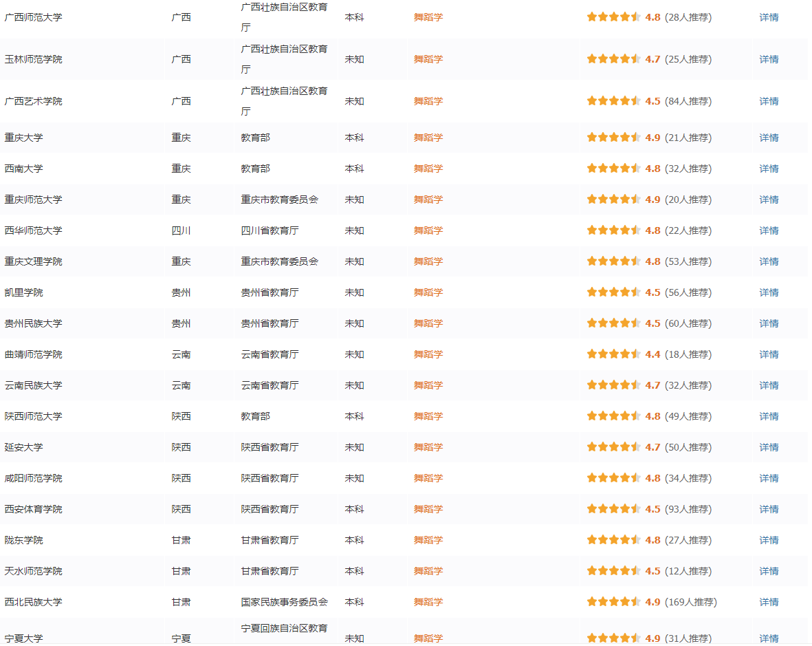Click the star rating for 重庆大学
This screenshot has height=646, width=812.
click(x=614, y=138)
